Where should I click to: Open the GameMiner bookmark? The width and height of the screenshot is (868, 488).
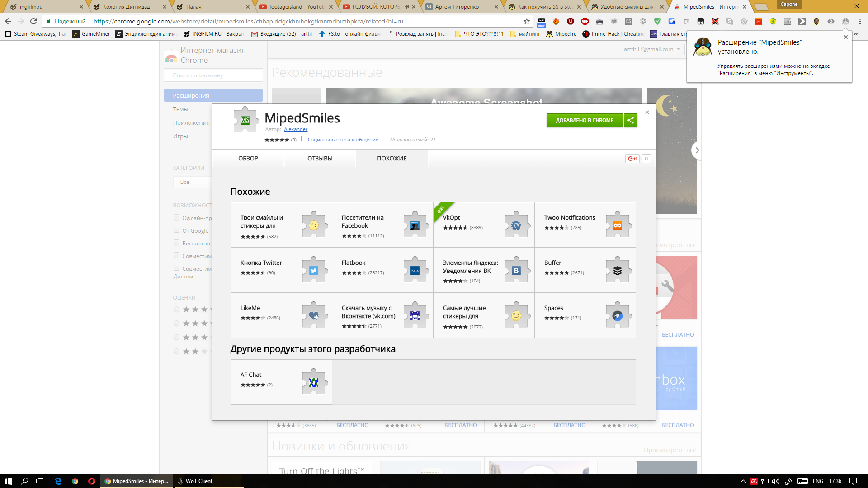pos(91,34)
